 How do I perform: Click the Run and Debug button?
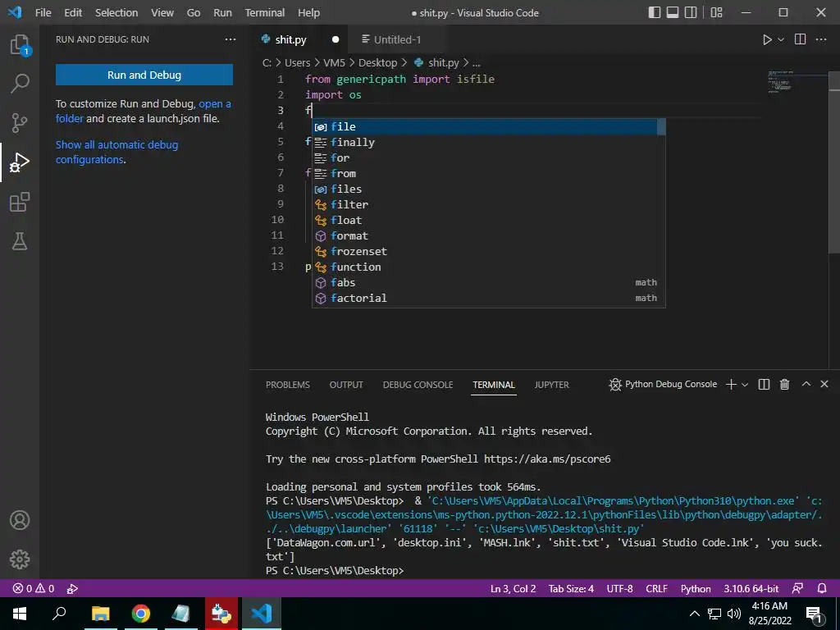click(144, 75)
